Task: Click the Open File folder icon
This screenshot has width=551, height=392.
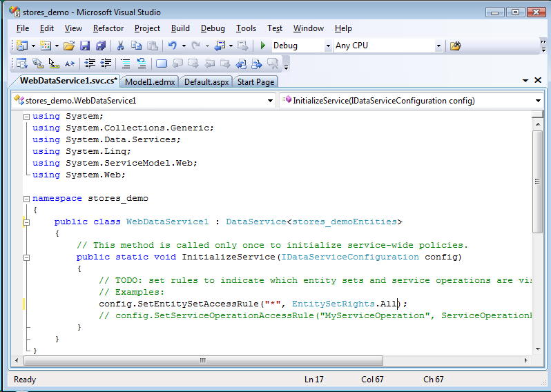Action: (68, 46)
